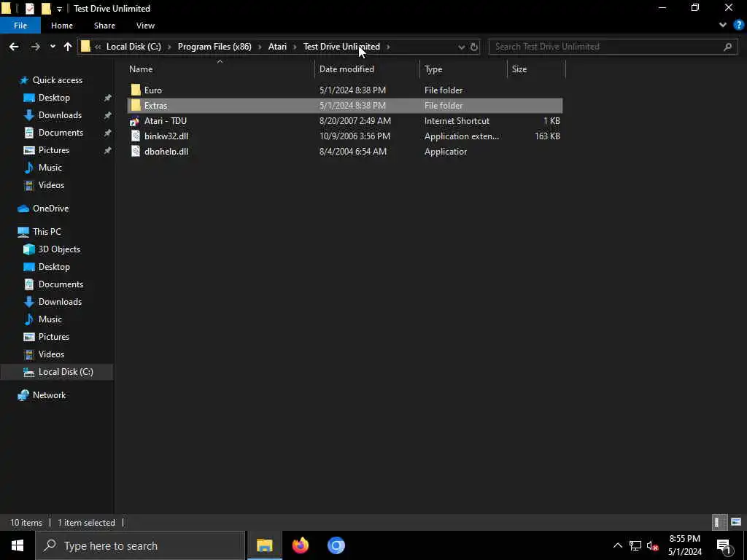The height and width of the screenshot is (560, 747).
Task: Open pinned Desktop under Quick access
Action: (54, 98)
